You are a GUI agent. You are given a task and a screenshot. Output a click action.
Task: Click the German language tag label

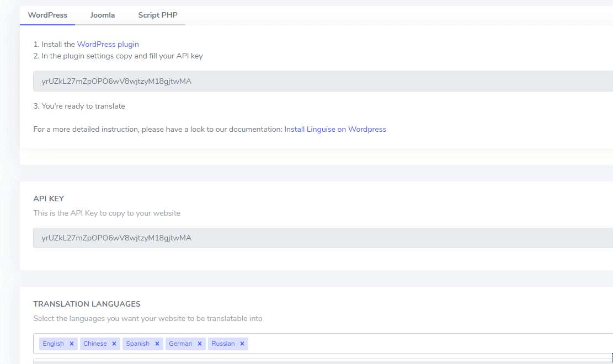[x=180, y=344]
